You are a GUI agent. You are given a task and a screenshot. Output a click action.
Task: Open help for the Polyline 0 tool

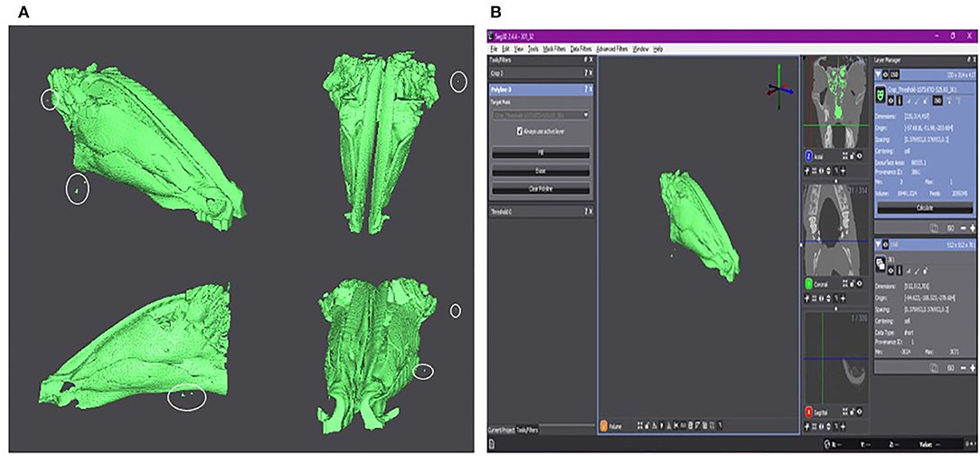585,90
